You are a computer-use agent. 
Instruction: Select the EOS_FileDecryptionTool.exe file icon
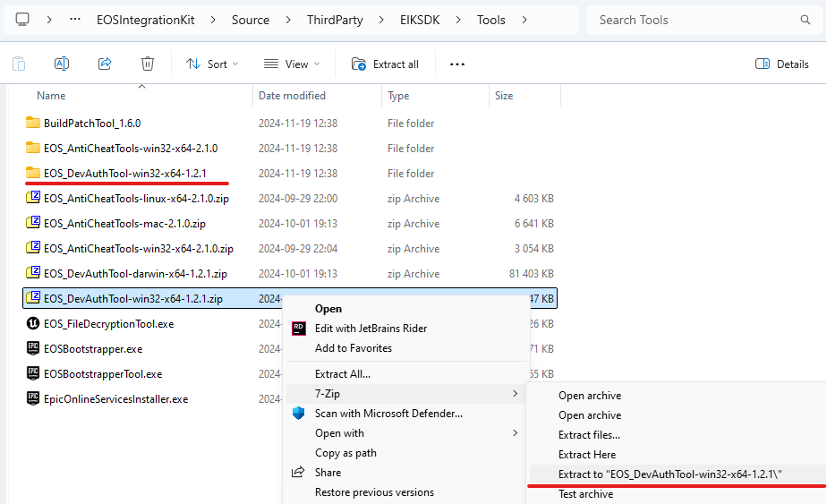(33, 324)
